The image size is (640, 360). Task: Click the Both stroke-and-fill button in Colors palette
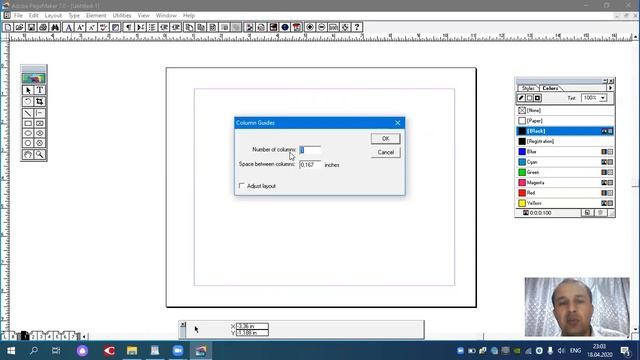click(538, 98)
